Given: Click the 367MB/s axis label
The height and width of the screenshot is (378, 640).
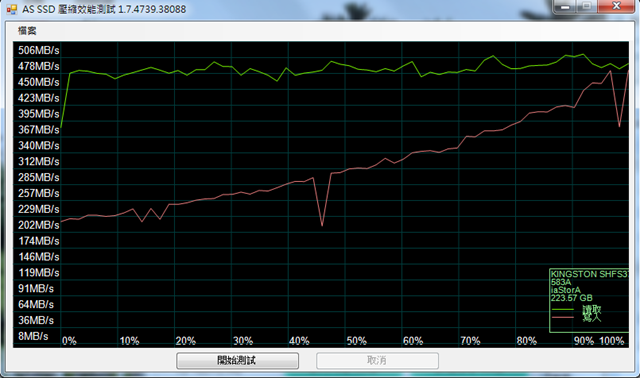Looking at the screenshot, I should click(x=39, y=130).
